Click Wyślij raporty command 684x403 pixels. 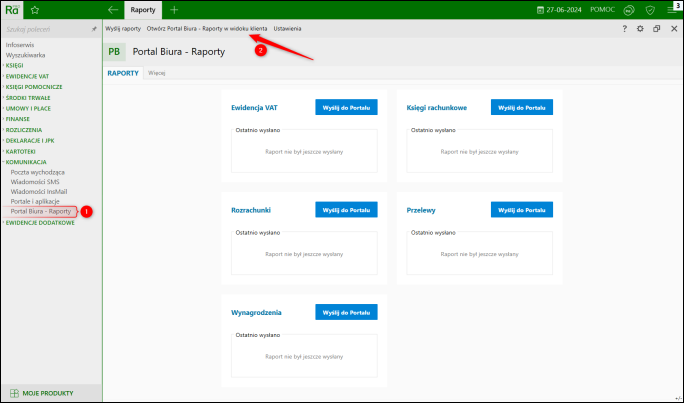click(x=123, y=29)
